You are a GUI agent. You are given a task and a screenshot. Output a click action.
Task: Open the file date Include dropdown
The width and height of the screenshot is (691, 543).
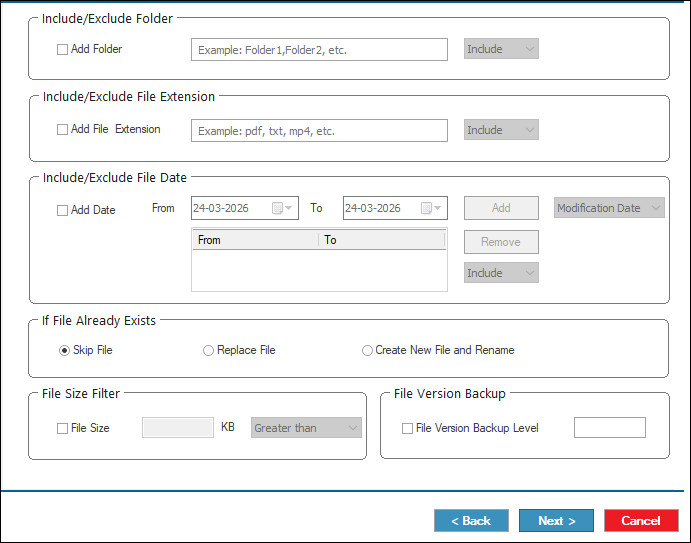501,273
